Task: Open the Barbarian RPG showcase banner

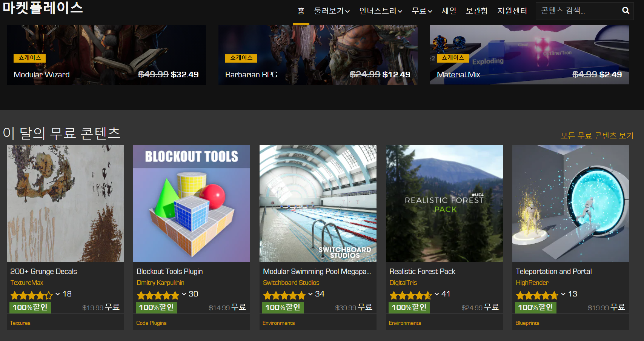Action: [x=318, y=55]
